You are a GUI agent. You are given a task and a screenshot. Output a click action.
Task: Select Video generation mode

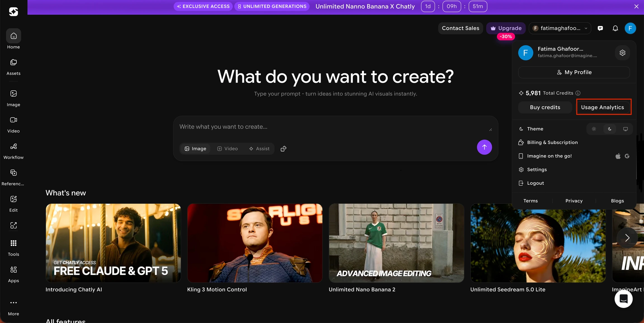click(228, 149)
